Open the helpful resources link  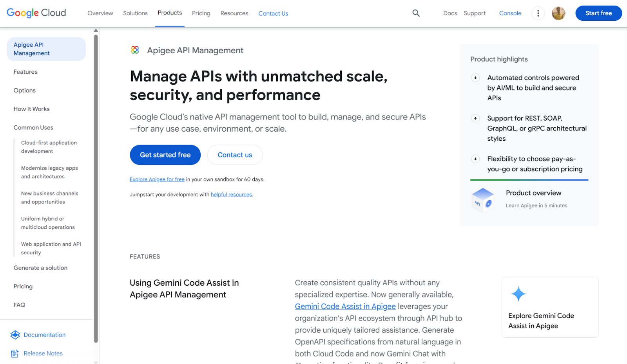(231, 195)
